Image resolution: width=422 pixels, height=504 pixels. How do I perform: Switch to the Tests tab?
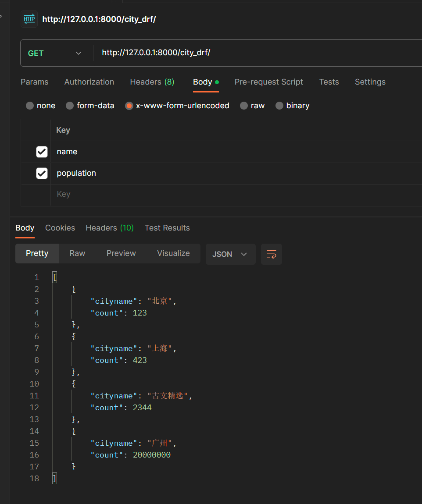329,82
